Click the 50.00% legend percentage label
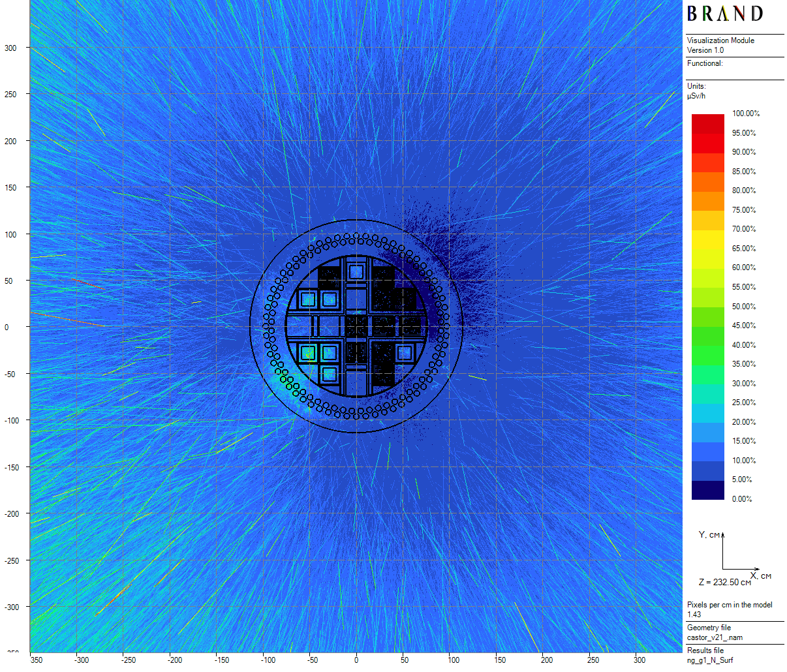 coord(744,307)
